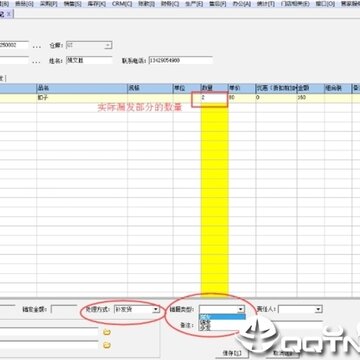Click the 保存 save button
Viewport: 360px width, 360px height.
231,353
